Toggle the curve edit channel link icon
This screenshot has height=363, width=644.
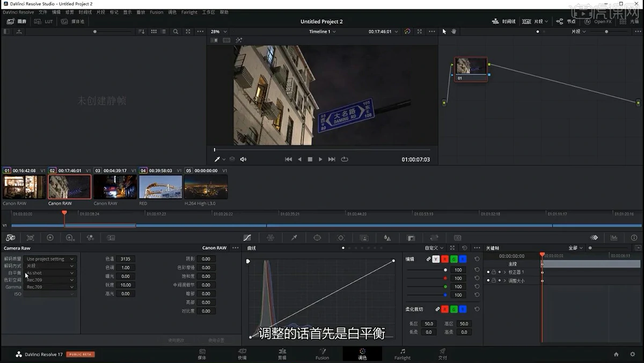point(428,259)
